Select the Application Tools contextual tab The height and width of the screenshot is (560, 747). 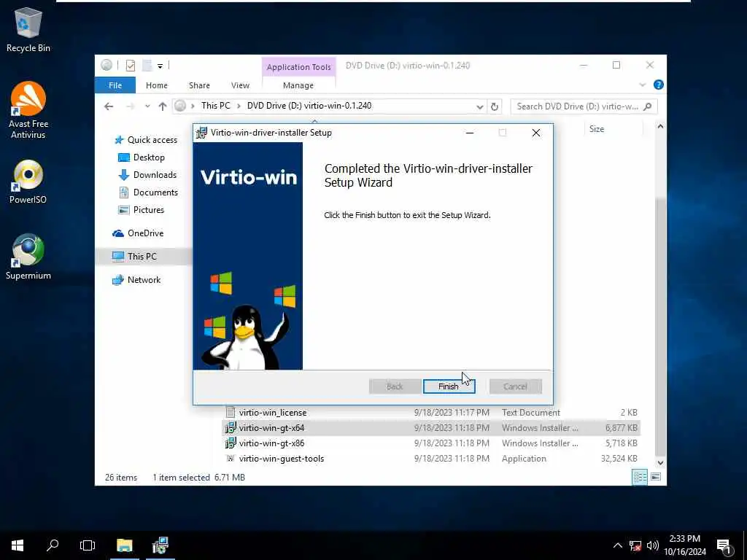click(298, 67)
